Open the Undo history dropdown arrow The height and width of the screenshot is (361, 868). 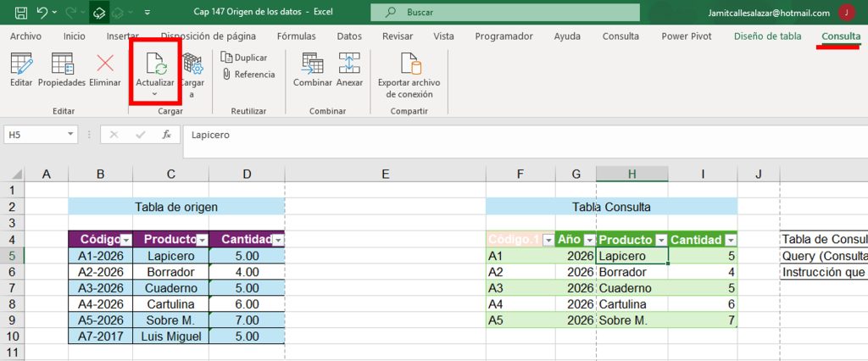(53, 13)
